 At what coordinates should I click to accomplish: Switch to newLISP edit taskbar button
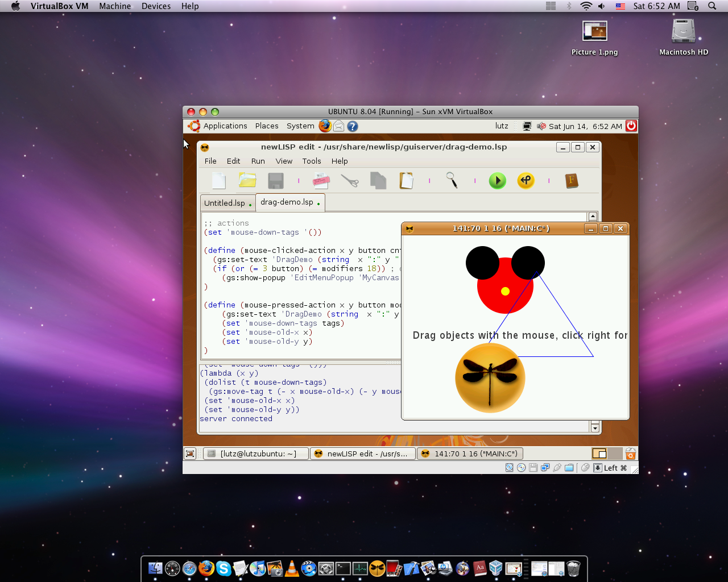click(362, 454)
